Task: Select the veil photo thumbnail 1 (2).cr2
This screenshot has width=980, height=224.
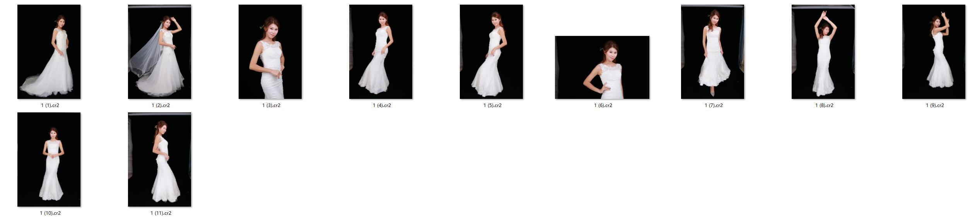Action: pos(160,52)
